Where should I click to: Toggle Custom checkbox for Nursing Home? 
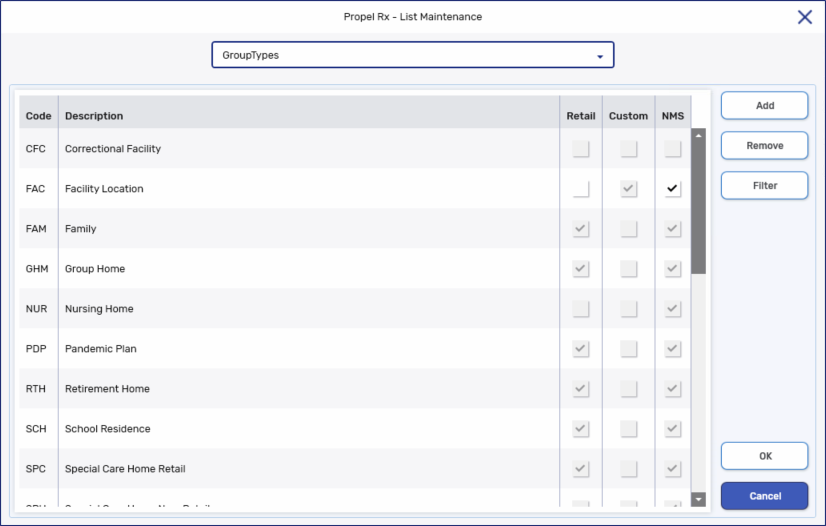pos(628,309)
